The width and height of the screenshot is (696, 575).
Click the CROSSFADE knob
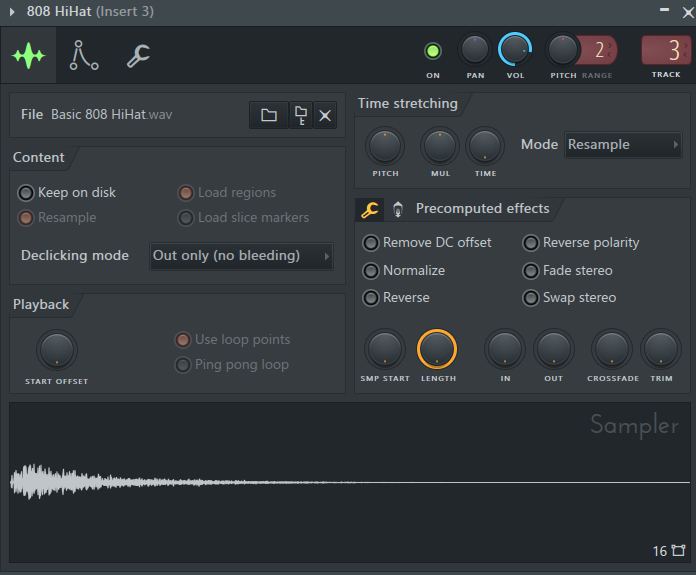tap(612, 349)
